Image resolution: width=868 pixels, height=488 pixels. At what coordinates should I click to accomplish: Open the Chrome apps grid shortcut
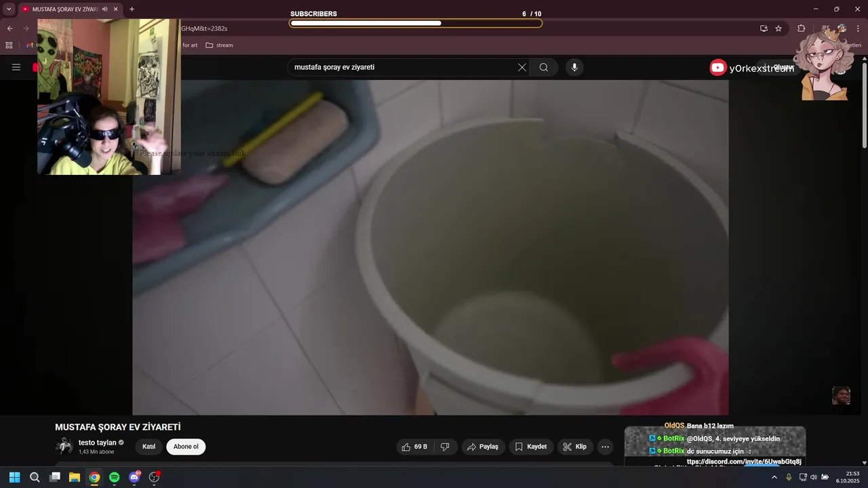(9, 45)
